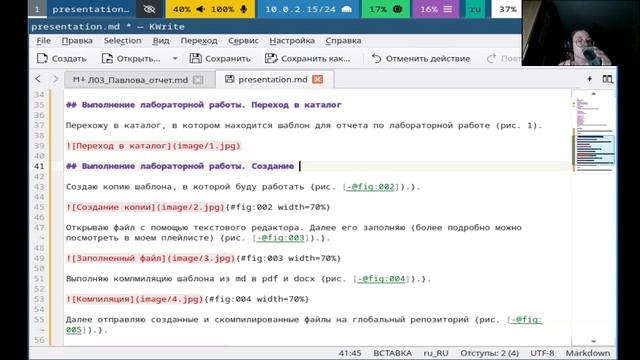The width and height of the screenshot is (640, 360).
Task: Click the Создать new document icon
Action: point(42,58)
